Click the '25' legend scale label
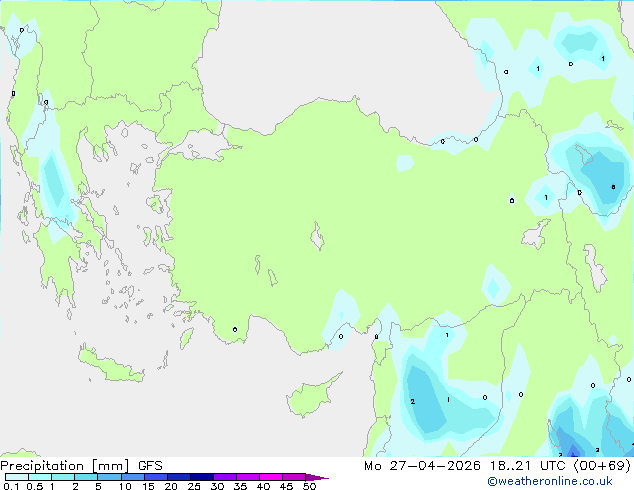The image size is (634, 490). 194,486
